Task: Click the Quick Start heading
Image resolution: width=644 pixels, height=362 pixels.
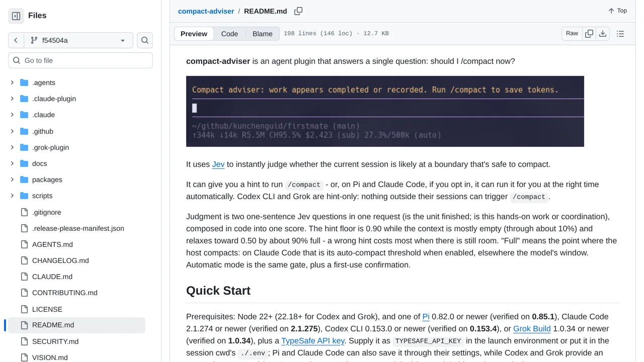Action: click(x=218, y=291)
